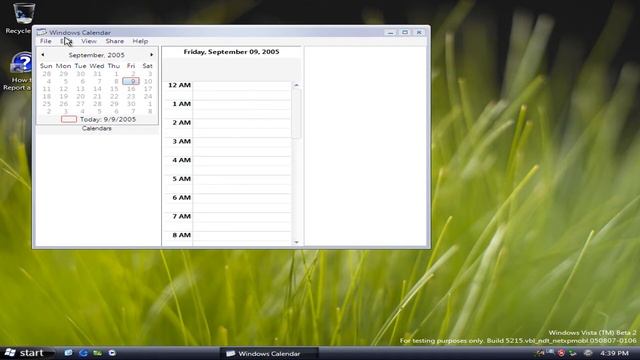Select September 24 in the mini calendar
Image resolution: width=640 pixels, height=360 pixels.
pyautogui.click(x=148, y=96)
